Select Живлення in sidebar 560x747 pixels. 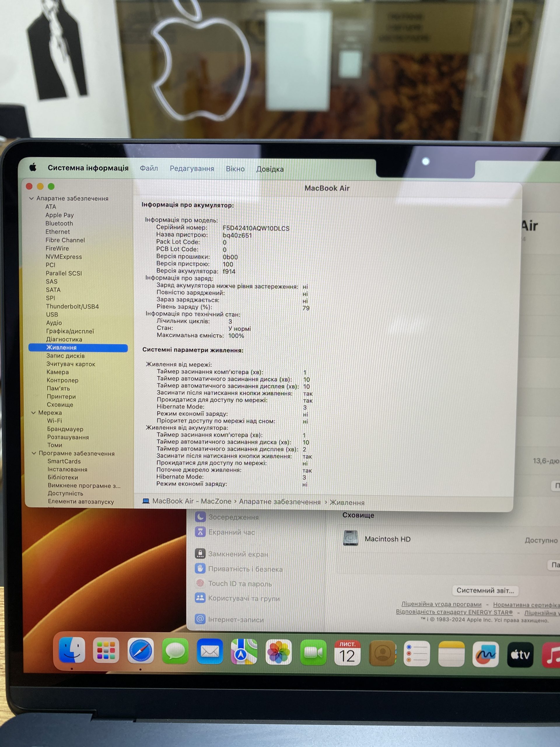click(x=78, y=348)
